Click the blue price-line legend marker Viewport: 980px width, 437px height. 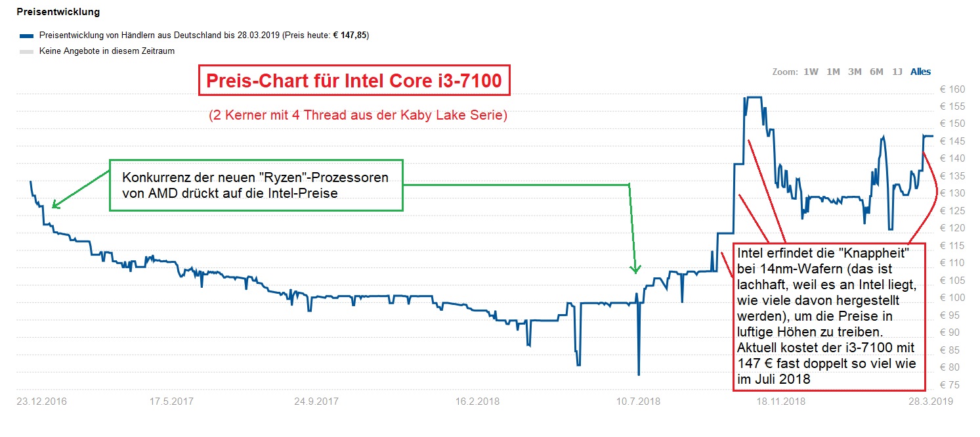[x=26, y=35]
